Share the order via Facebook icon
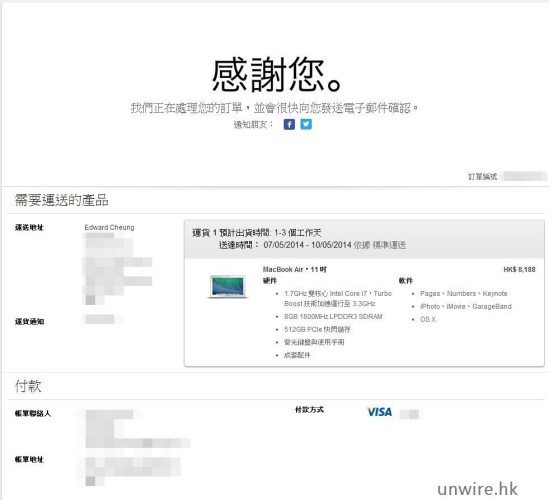 [289, 124]
